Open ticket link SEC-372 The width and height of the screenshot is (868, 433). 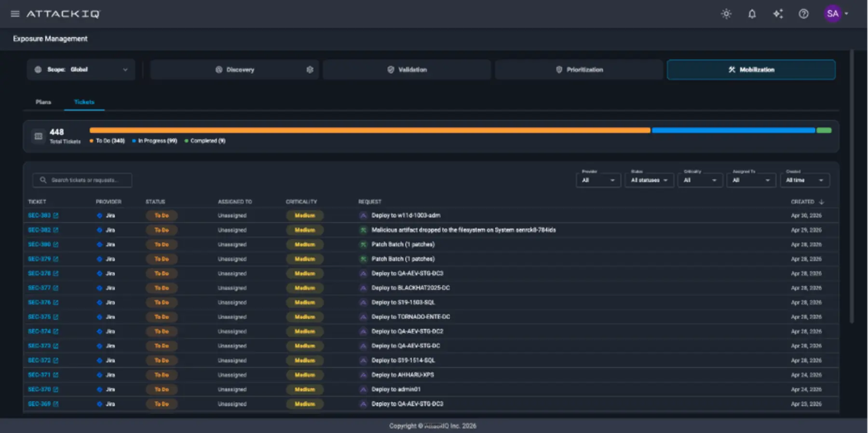coord(39,360)
